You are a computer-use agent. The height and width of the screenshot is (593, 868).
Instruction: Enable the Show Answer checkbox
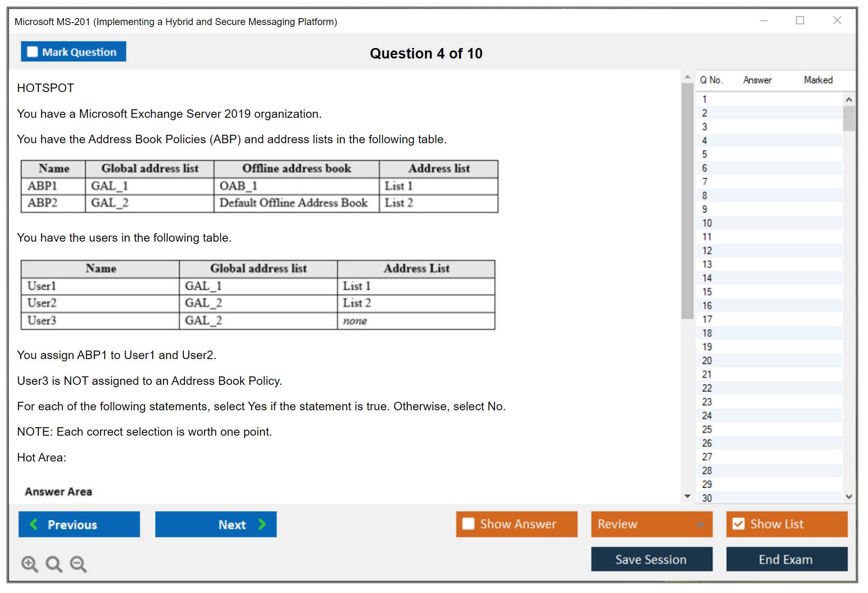pos(468,524)
